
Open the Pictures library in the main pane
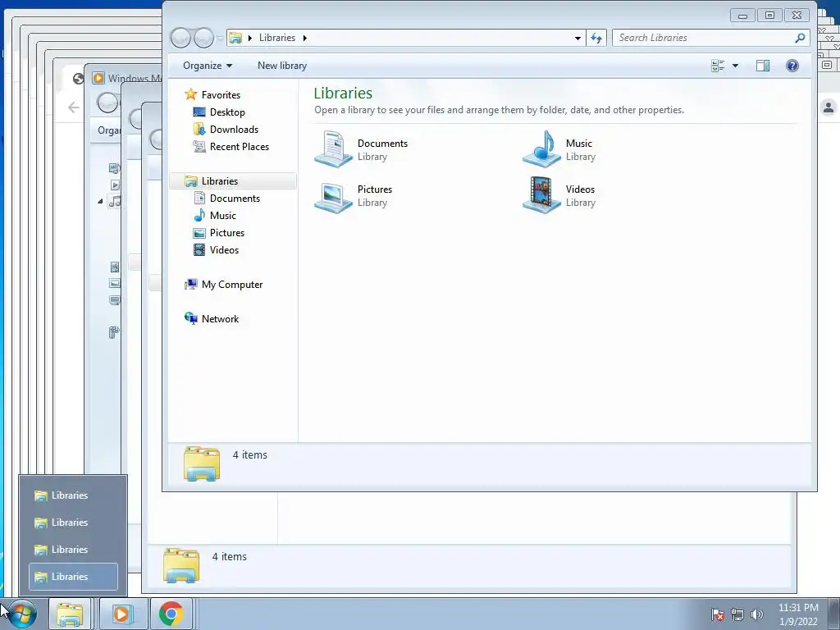pyautogui.click(x=354, y=195)
